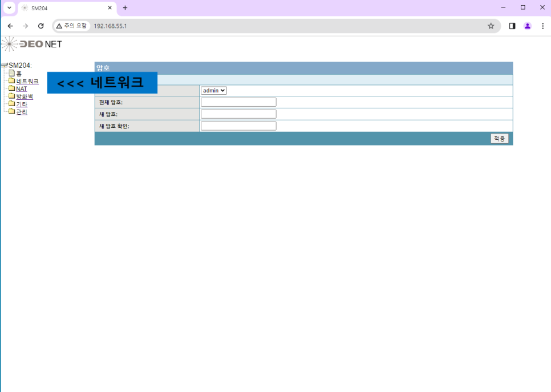The height and width of the screenshot is (392, 551).
Task: Click the folder icon beside 방화벽
Action: point(11,96)
